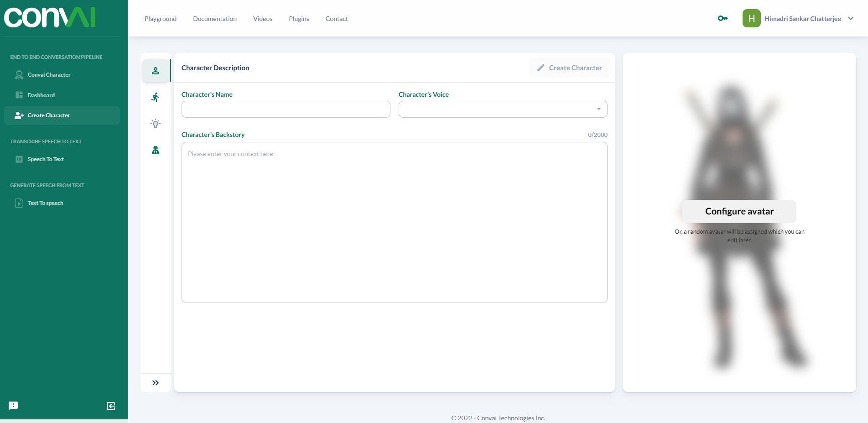Click the Character's Voice label
868x423 pixels.
coord(424,94)
